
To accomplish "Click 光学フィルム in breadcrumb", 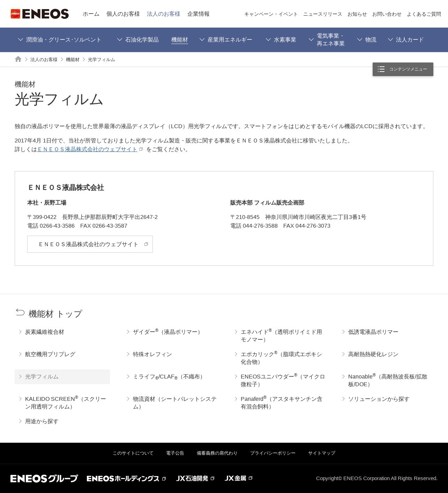I will pyautogui.click(x=102, y=60).
